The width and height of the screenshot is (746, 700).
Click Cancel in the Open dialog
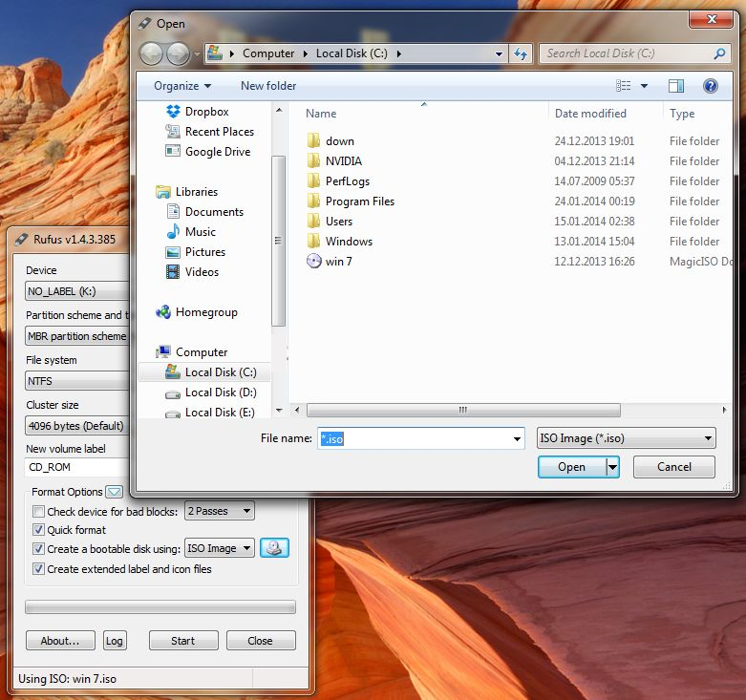[673, 467]
